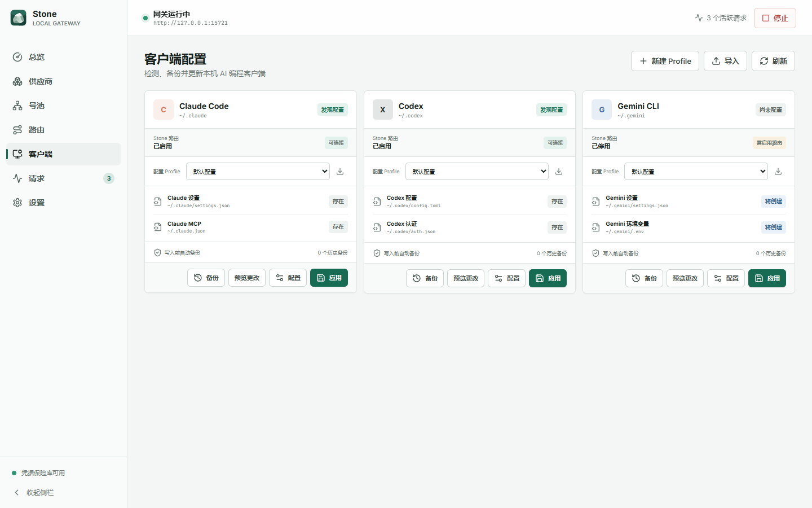Click the Codex 认证 file icon
Screen dimensions: 812x508
point(377,227)
